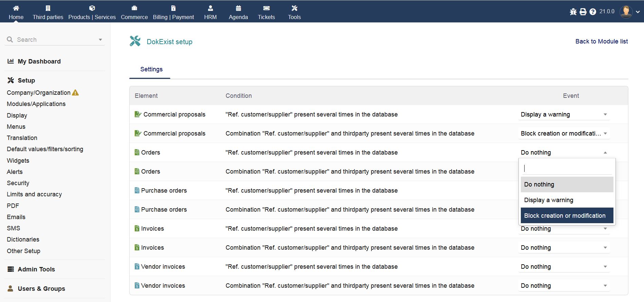Open the Commerce top menu

[134, 12]
